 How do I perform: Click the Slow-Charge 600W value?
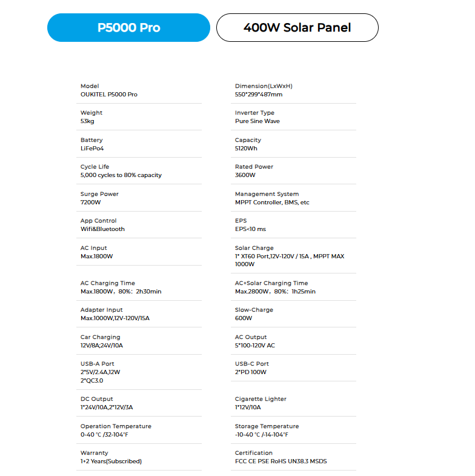[243, 318]
